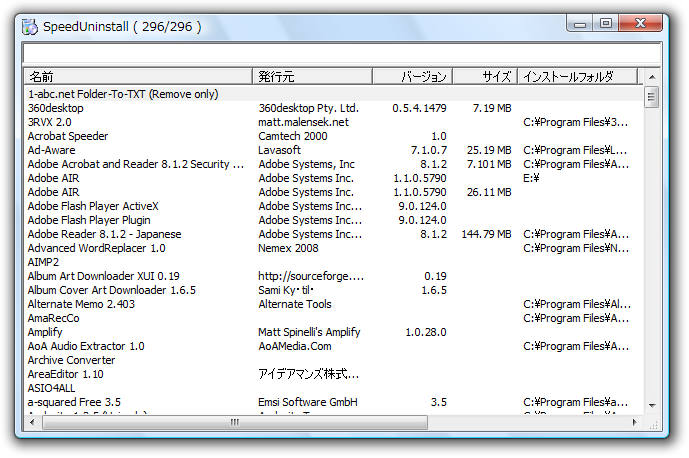
Task: Sort by the サイズ column header
Action: pos(485,76)
